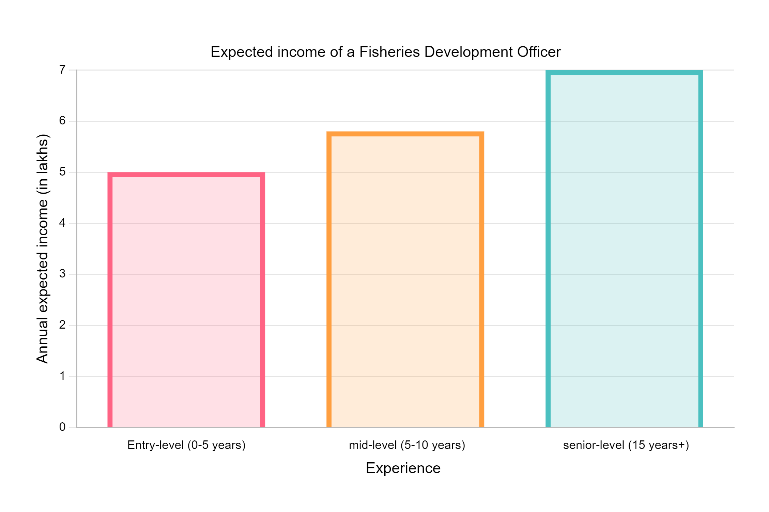Click the y-axis tick label 7

[62, 71]
